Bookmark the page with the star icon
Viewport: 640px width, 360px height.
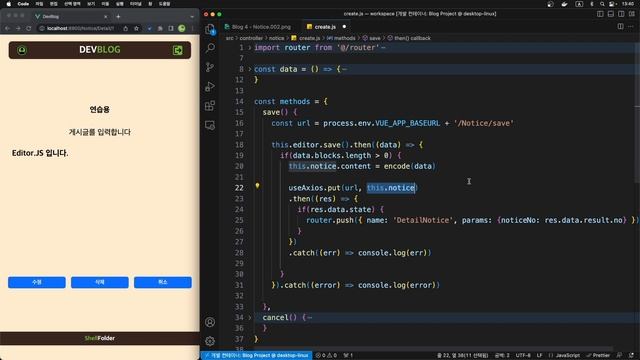[136, 28]
